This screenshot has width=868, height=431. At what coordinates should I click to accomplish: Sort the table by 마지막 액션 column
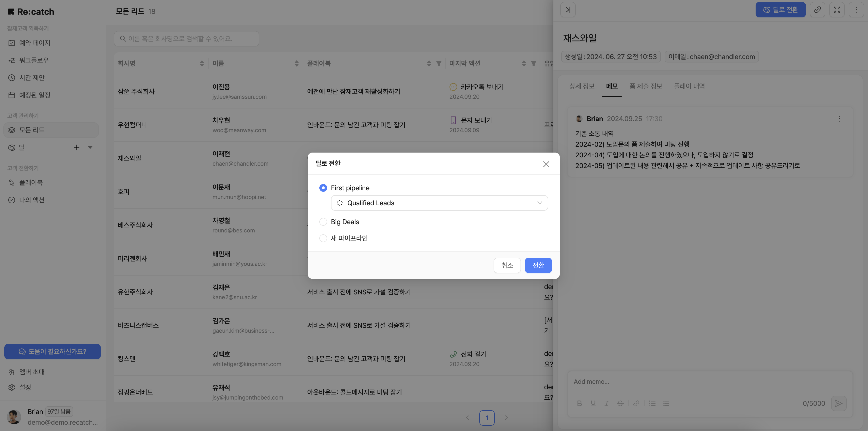tap(523, 63)
